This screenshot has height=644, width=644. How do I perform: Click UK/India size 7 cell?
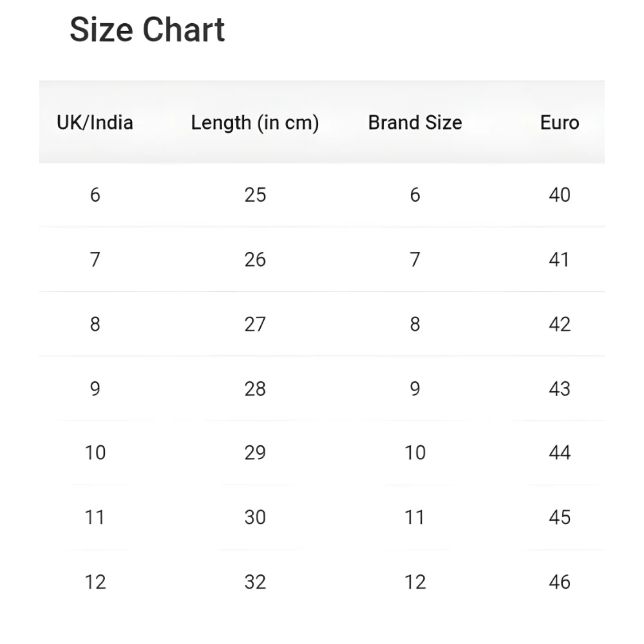pos(95,259)
